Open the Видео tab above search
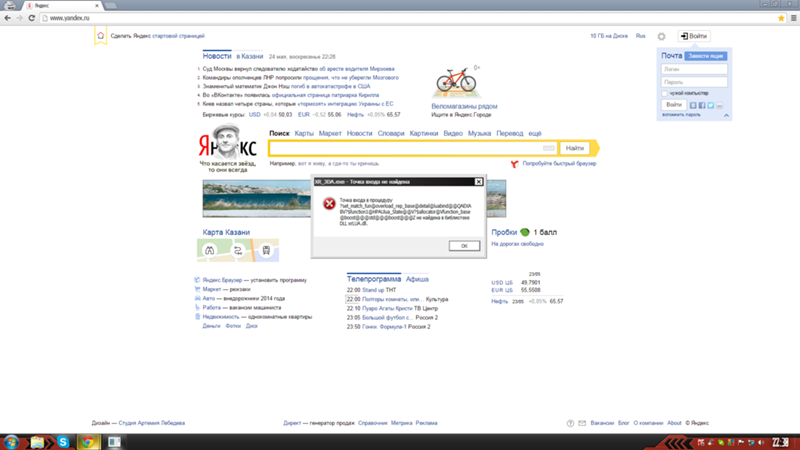The height and width of the screenshot is (450, 800). [453, 133]
